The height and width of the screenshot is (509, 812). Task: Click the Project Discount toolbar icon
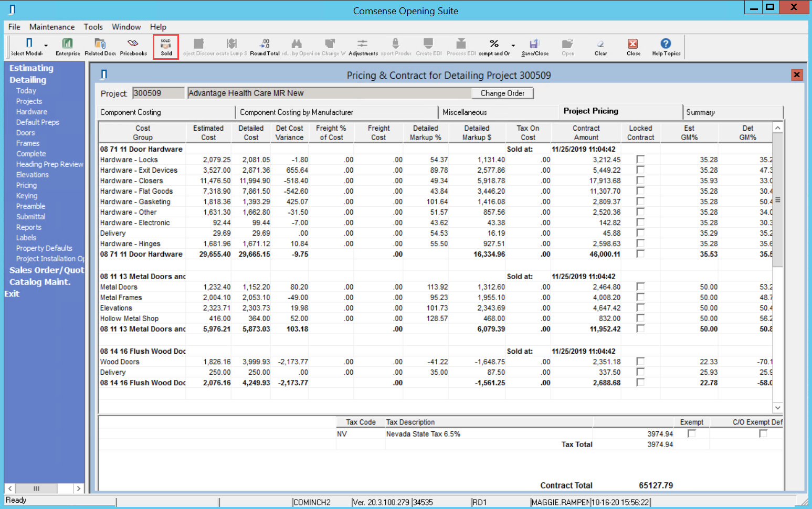click(199, 47)
